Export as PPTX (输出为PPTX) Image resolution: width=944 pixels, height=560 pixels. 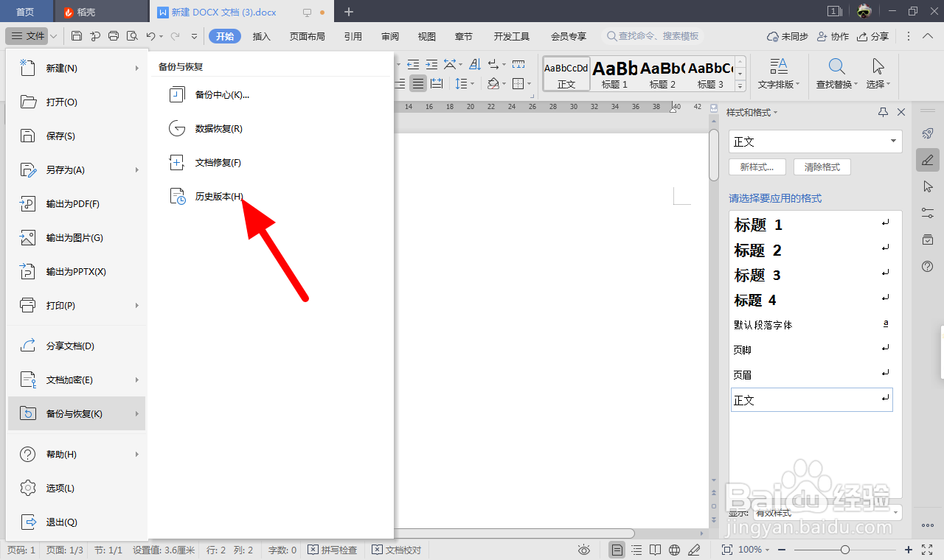click(x=77, y=272)
